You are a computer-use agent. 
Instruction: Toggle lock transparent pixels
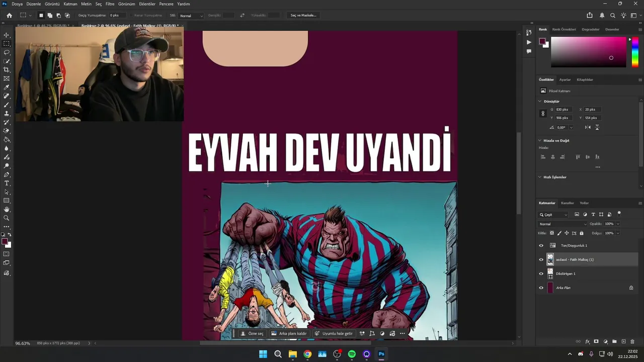click(552, 233)
